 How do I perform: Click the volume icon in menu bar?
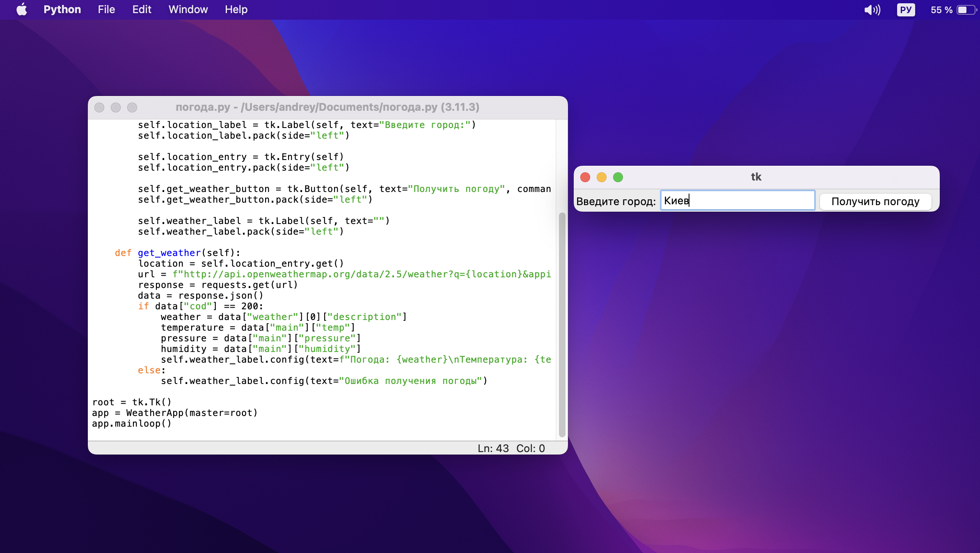coord(872,9)
